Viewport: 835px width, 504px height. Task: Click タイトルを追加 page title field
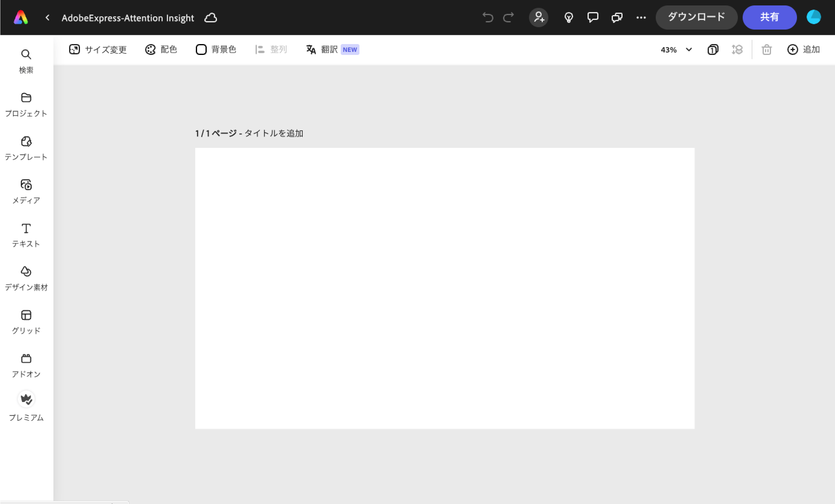274,133
